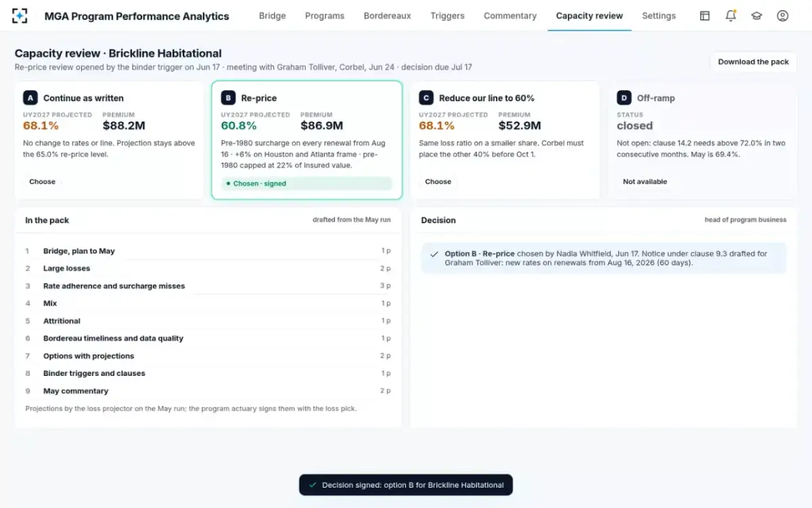
Task: Click the D badge on Off-ramp
Action: tap(624, 98)
